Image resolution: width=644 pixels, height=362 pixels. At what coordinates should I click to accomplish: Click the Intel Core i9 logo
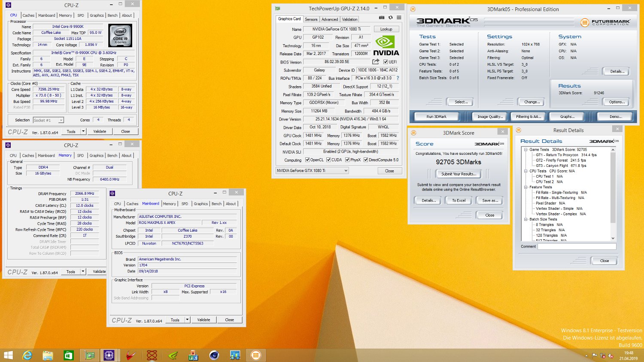point(120,36)
